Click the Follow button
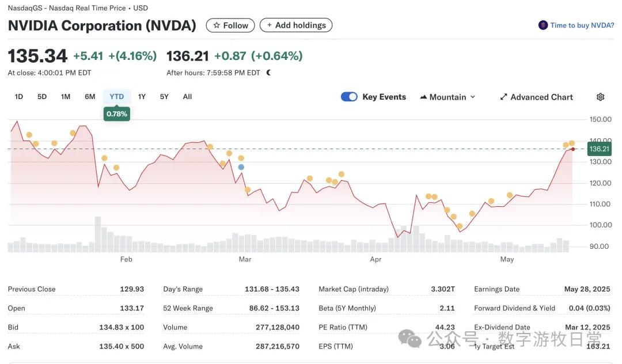This screenshot has width=622, height=364. click(x=230, y=25)
